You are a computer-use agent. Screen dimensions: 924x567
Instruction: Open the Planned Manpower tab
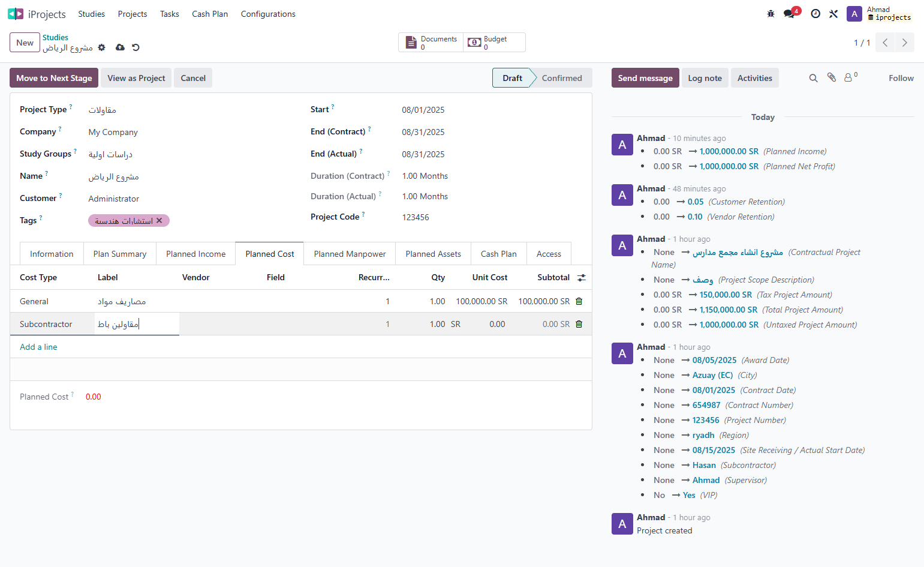point(350,254)
